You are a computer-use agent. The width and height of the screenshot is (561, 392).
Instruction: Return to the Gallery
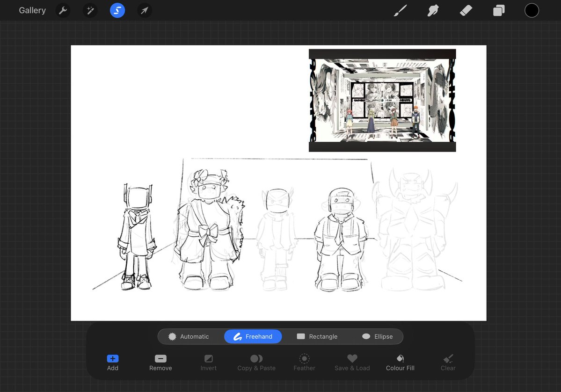pyautogui.click(x=32, y=10)
